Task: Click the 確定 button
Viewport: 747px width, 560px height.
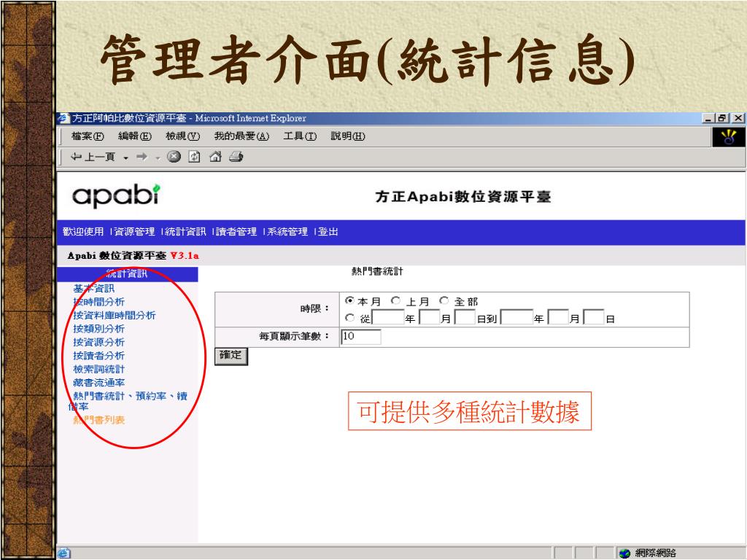Action: pyautogui.click(x=231, y=356)
